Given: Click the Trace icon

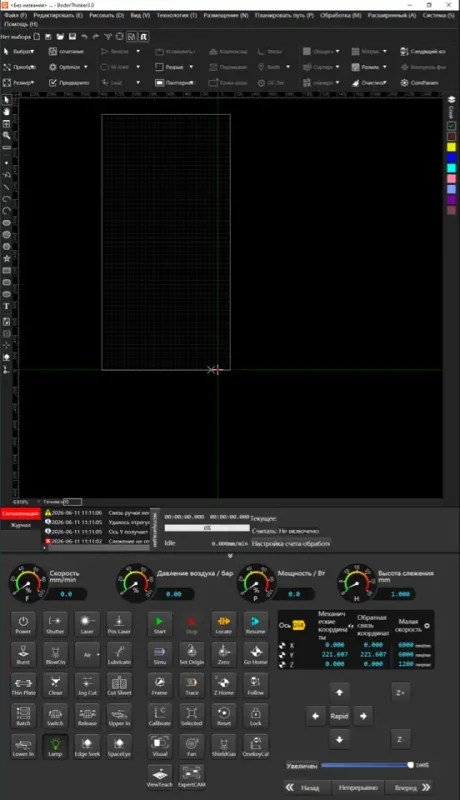Looking at the screenshot, I should pos(192,685).
